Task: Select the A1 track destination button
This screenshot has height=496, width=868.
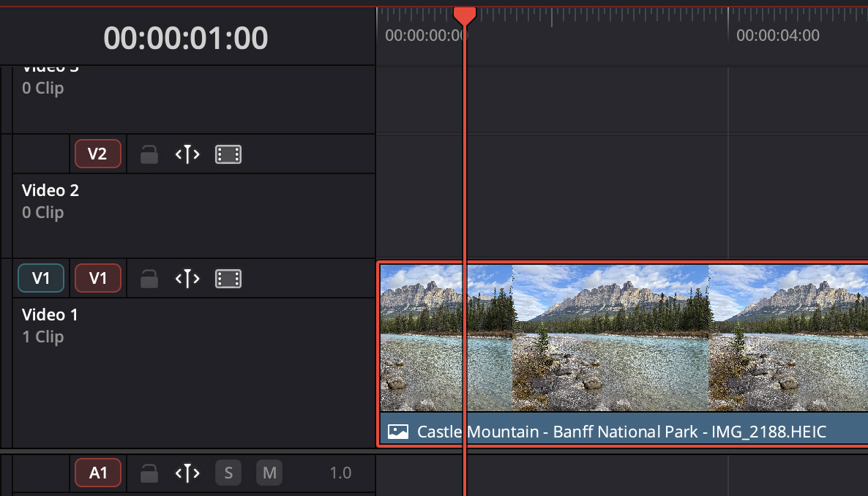Action: tap(97, 473)
